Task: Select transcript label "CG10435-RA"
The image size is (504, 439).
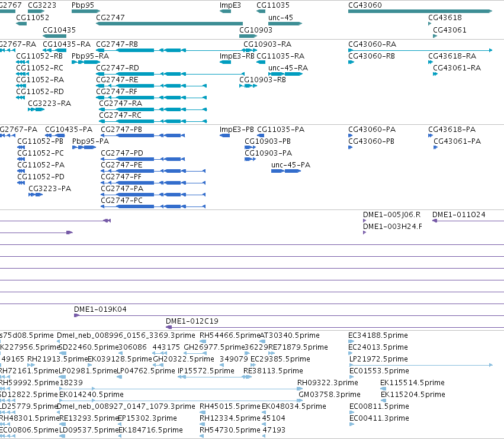Action: pos(66,44)
